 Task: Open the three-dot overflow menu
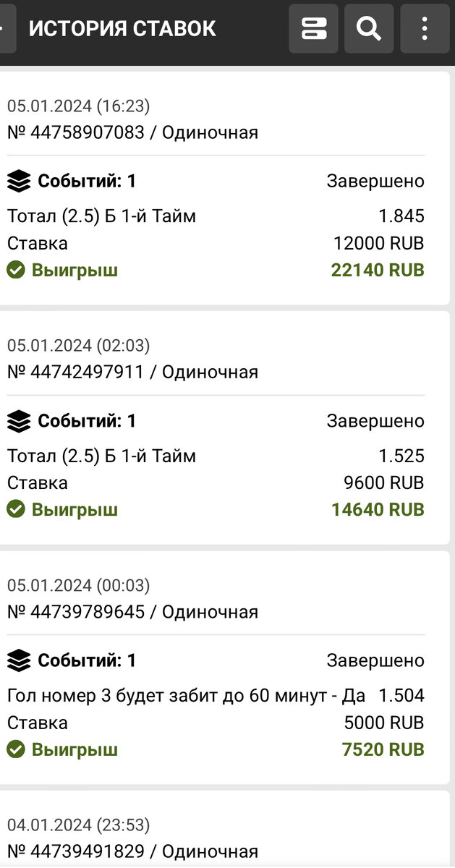click(425, 28)
